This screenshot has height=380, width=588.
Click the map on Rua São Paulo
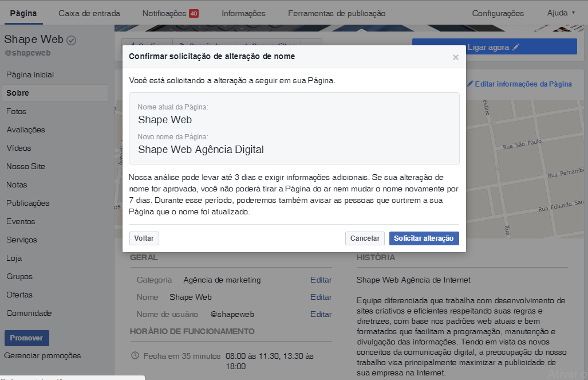[x=522, y=144]
